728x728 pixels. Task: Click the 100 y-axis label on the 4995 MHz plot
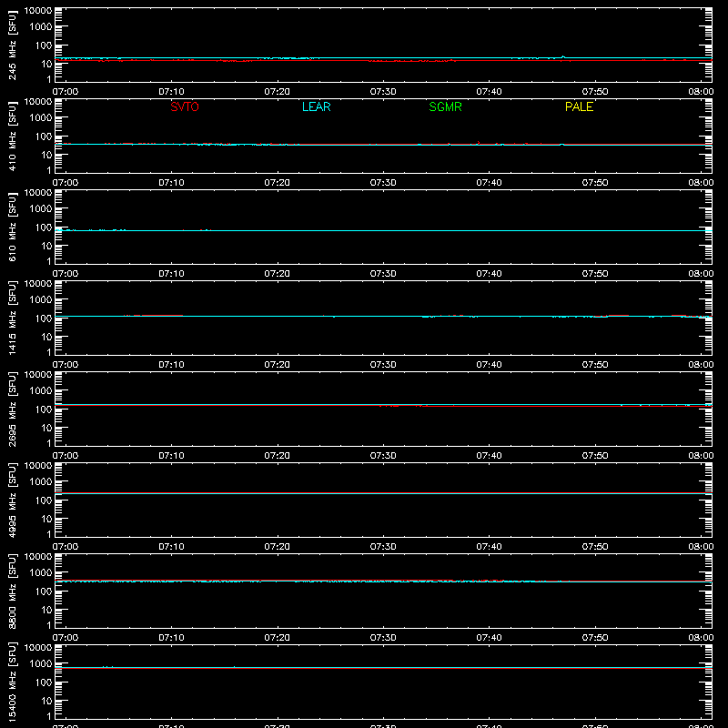click(44, 500)
